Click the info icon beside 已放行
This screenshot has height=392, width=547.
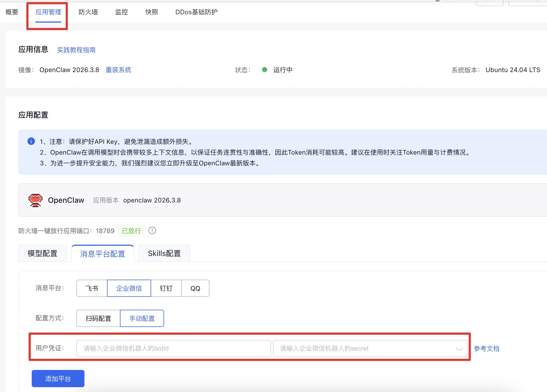[152, 231]
